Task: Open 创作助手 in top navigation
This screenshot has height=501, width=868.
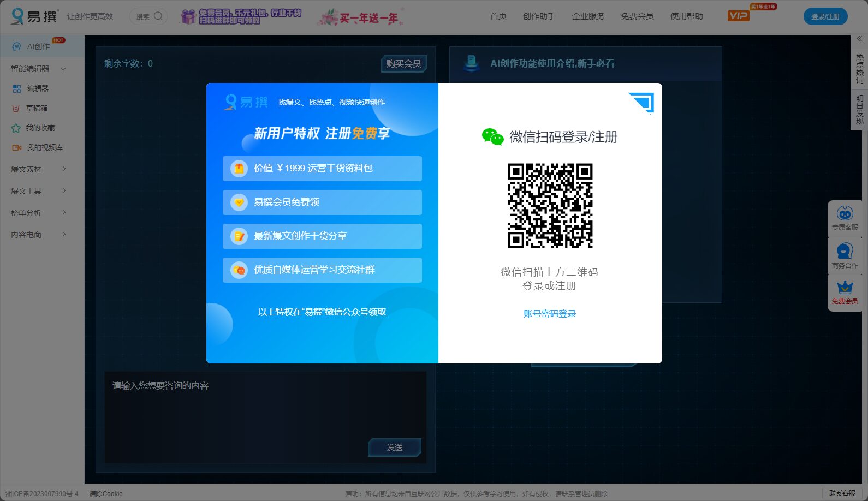Action: (x=539, y=16)
